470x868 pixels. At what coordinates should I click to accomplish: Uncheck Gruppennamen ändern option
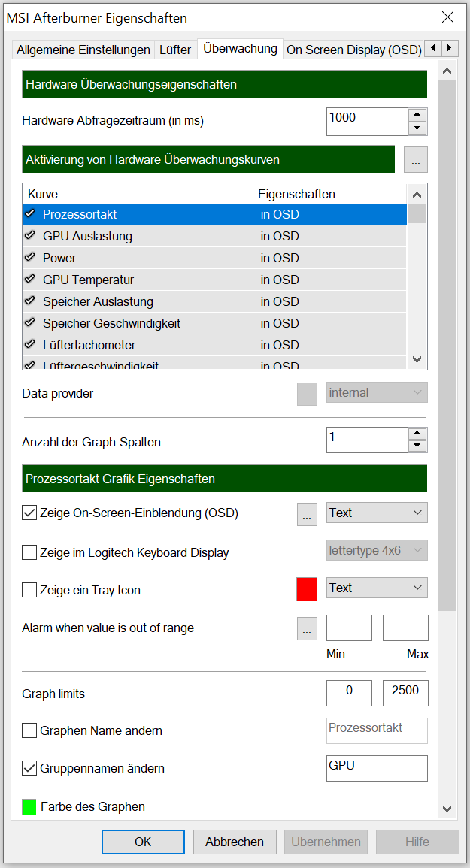(x=29, y=768)
